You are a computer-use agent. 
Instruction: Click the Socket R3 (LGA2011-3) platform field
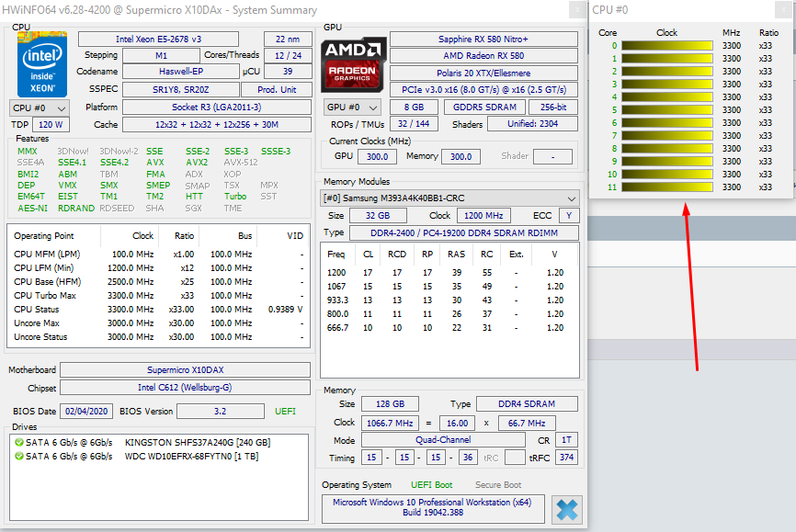(217, 108)
